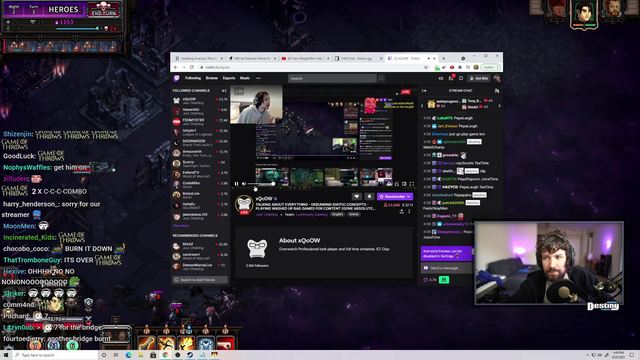
Task: Pause the xQcOW stream video
Action: (236, 184)
